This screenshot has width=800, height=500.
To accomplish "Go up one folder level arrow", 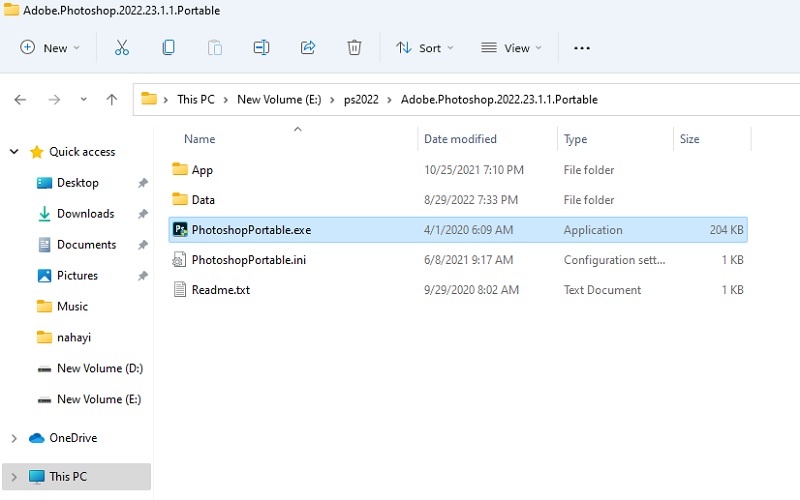I will [x=112, y=99].
